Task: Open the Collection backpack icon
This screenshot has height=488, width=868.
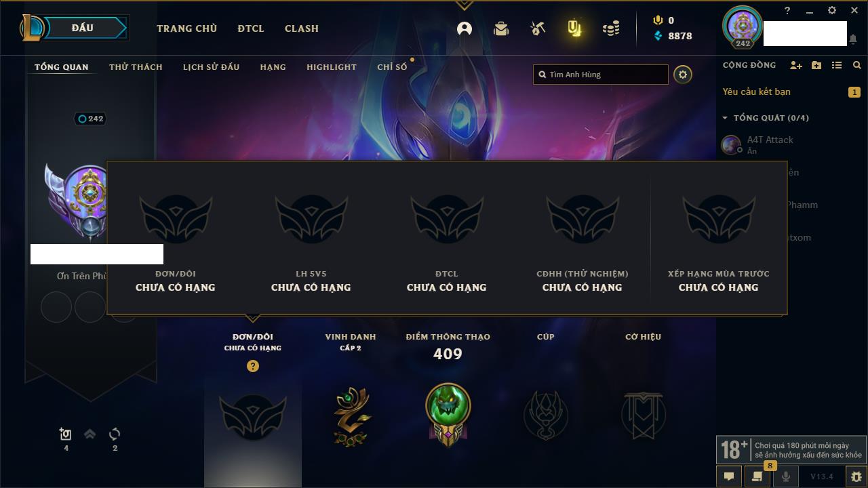Action: [x=501, y=28]
